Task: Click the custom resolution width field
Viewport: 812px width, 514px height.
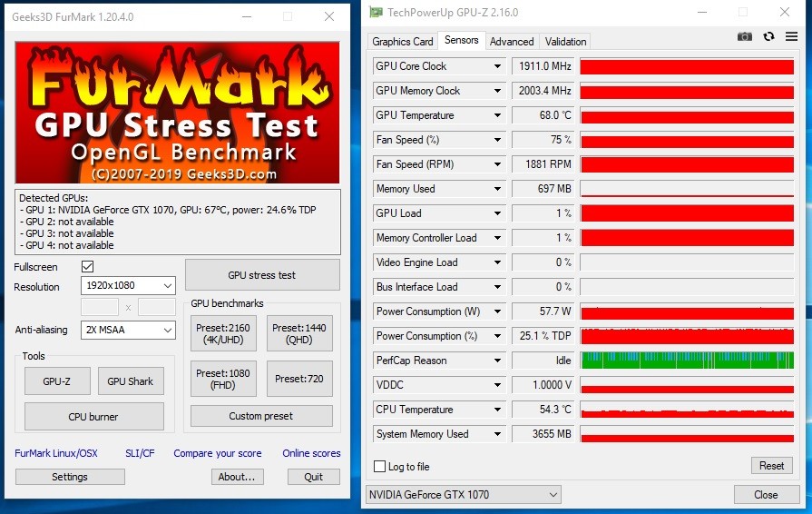Action: pyautogui.click(x=100, y=307)
